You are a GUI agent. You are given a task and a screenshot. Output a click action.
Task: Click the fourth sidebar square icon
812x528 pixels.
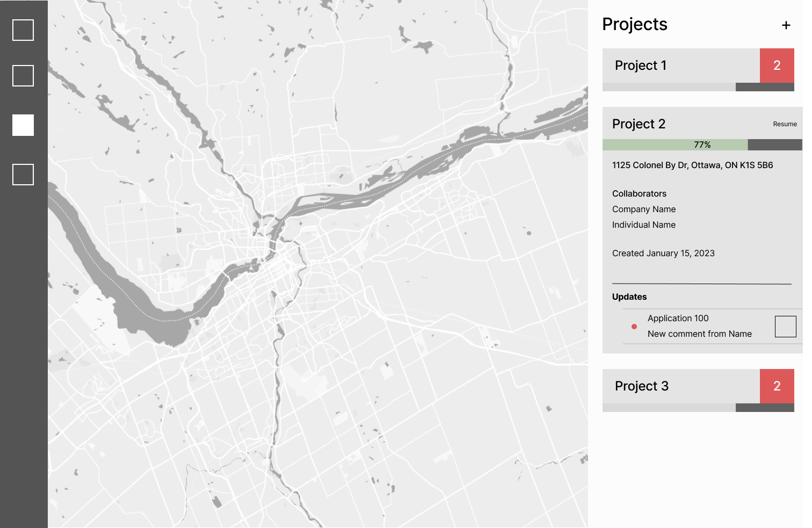click(x=23, y=175)
